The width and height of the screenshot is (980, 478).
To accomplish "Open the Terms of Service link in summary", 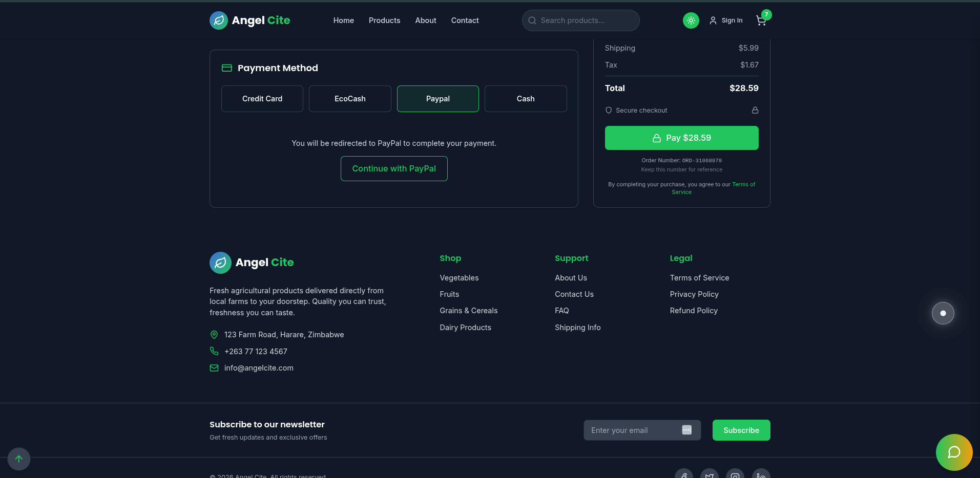I will [743, 184].
